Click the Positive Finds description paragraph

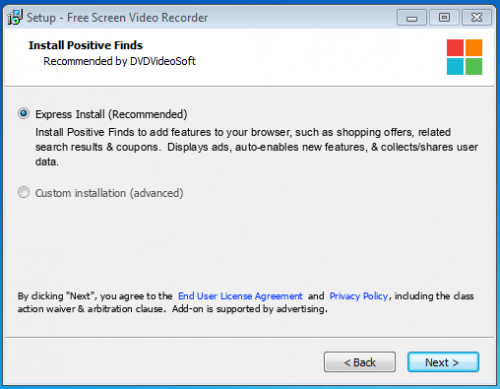click(x=257, y=147)
